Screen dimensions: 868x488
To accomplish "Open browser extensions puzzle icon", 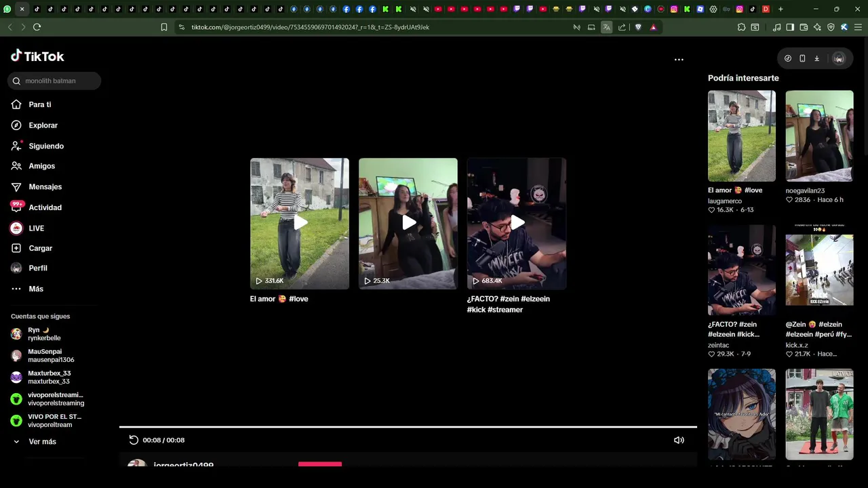I will [741, 27].
